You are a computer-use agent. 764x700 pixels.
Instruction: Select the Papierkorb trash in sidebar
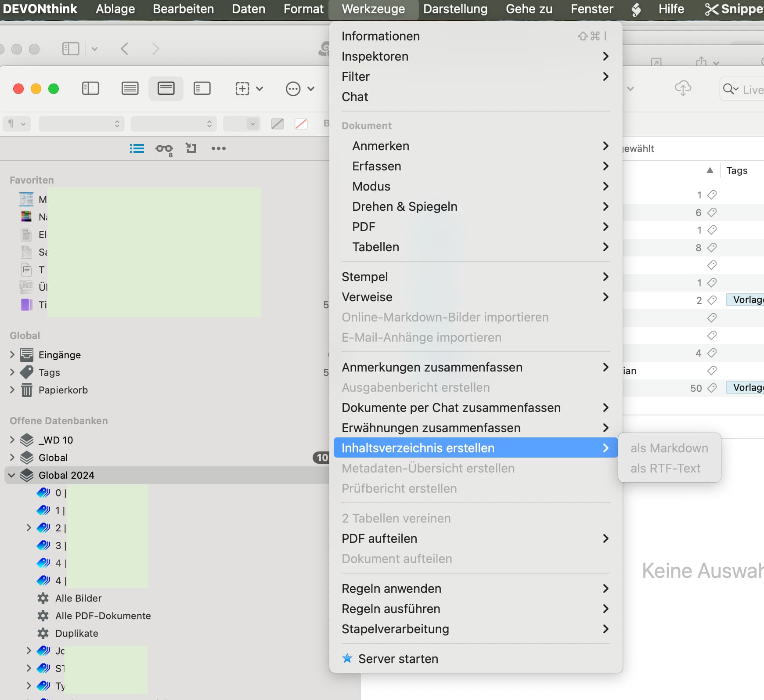(63, 390)
